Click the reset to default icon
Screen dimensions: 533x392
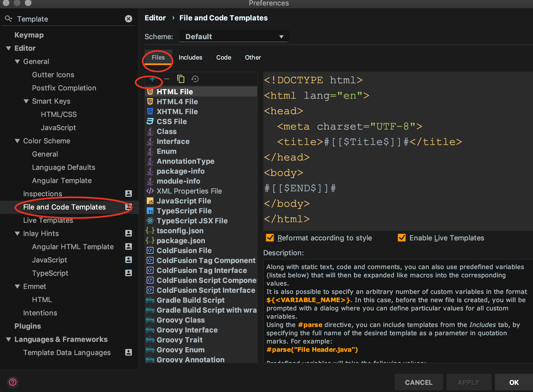(195, 79)
